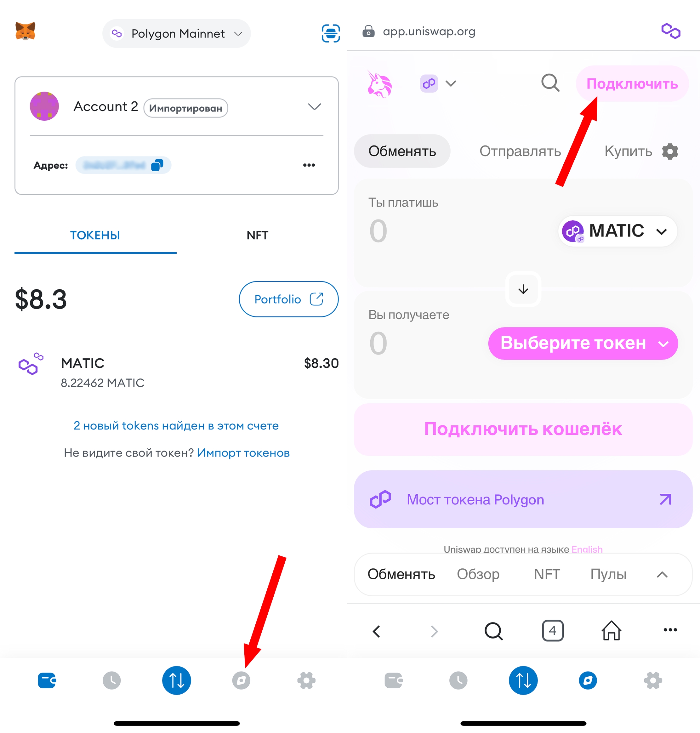700x733 pixels.
Task: Open the browser compass tab
Action: point(241,680)
